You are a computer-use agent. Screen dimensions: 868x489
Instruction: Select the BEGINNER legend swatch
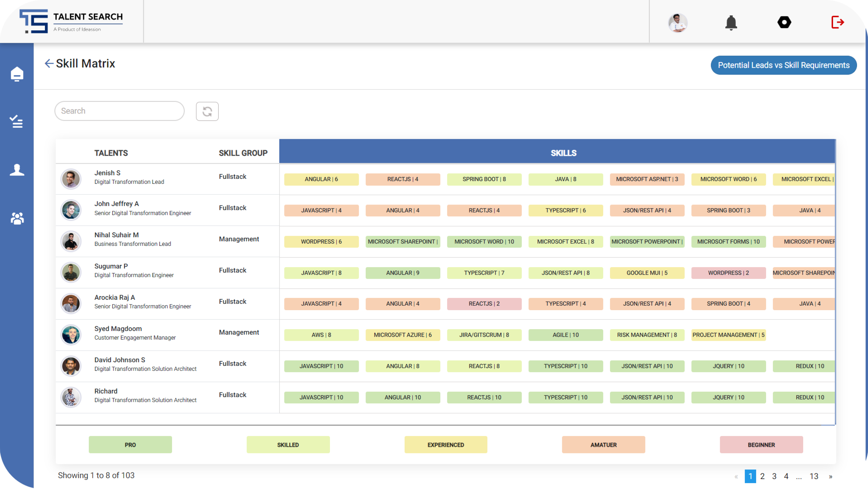(761, 445)
